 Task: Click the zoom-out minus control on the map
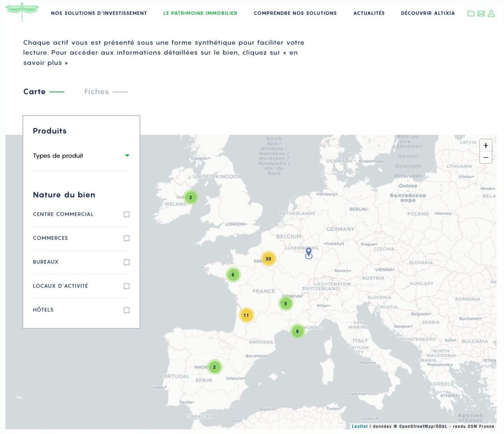tap(486, 157)
